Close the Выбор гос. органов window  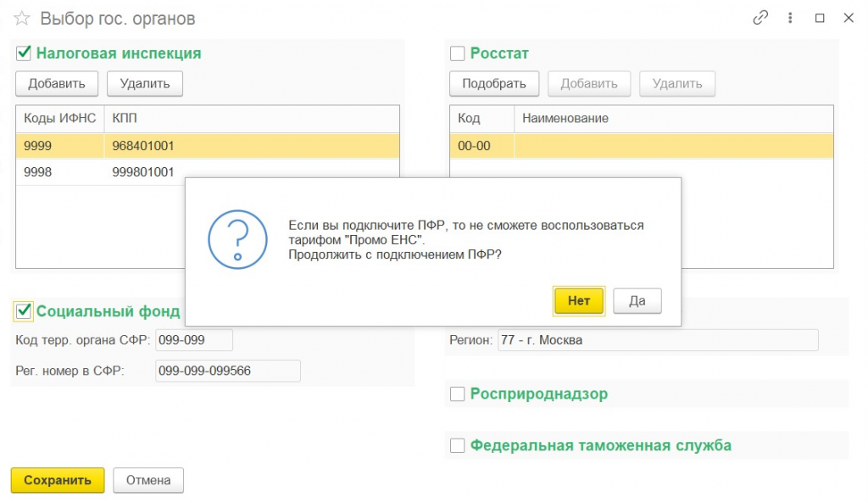click(849, 18)
